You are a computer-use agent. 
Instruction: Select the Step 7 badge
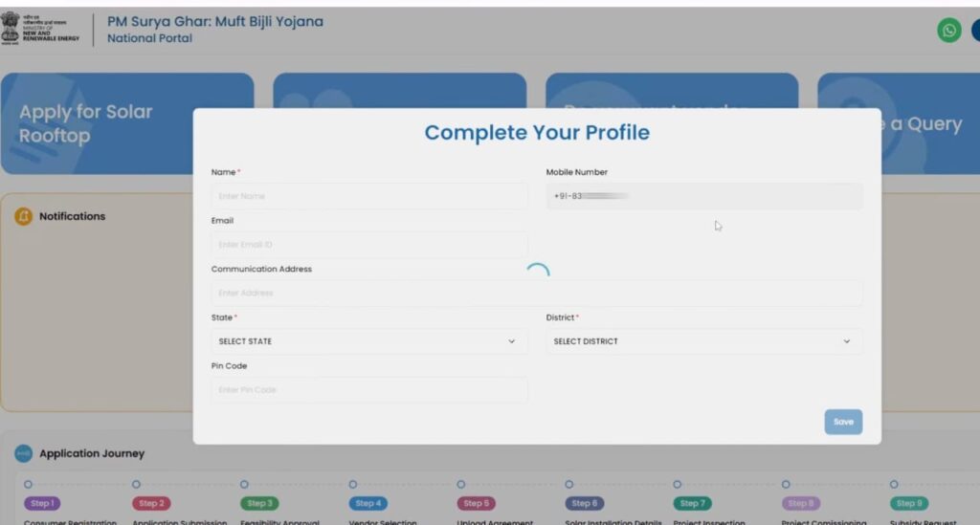click(x=693, y=503)
